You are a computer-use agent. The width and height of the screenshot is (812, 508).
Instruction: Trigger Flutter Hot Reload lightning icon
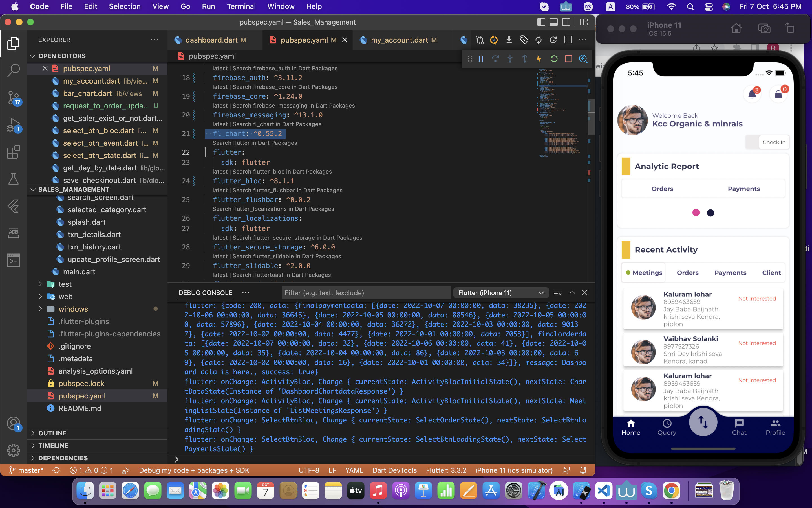pos(539,59)
